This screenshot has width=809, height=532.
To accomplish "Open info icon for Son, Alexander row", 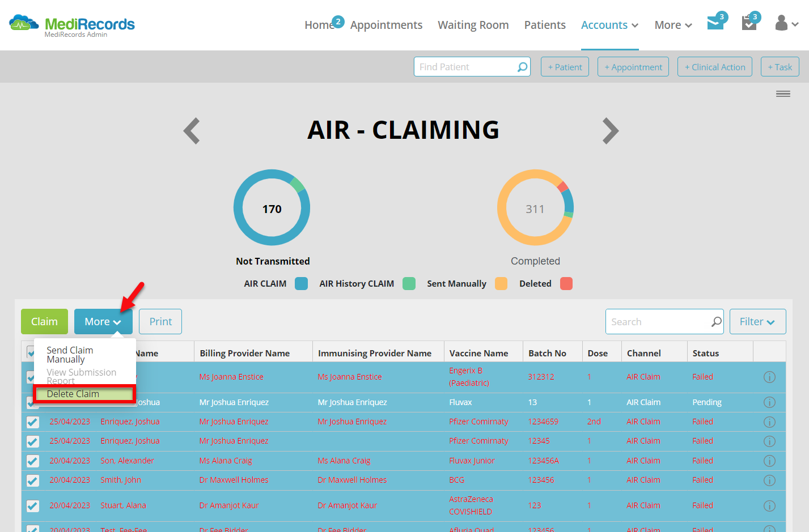I will coord(769,461).
